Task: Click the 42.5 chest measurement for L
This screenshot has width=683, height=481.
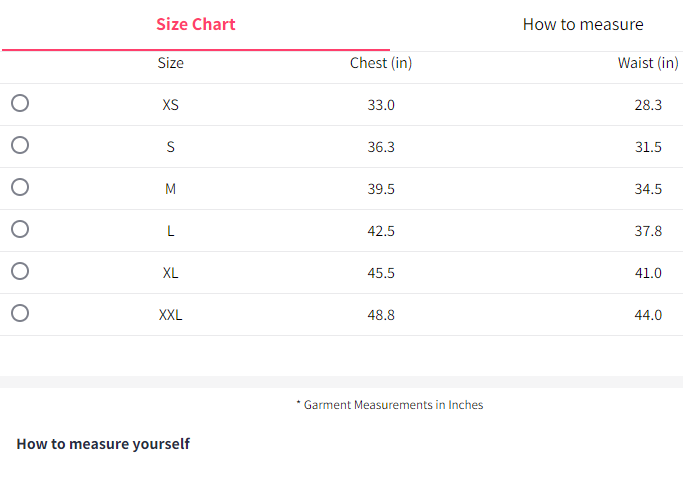Action: coord(381,231)
